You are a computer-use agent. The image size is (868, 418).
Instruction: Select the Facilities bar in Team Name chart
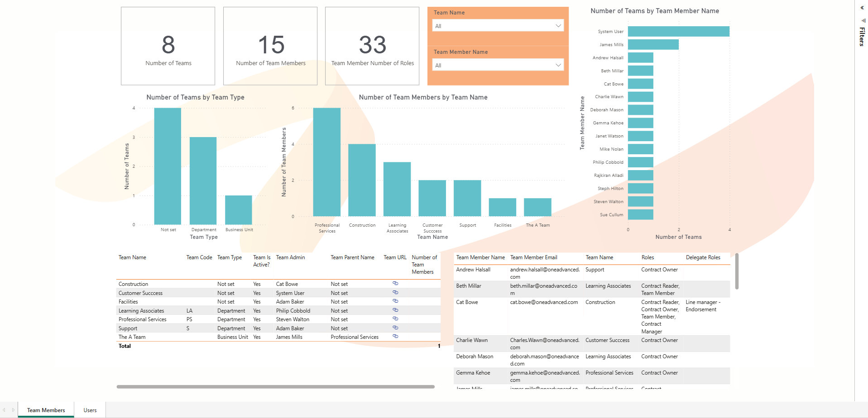pyautogui.click(x=503, y=207)
